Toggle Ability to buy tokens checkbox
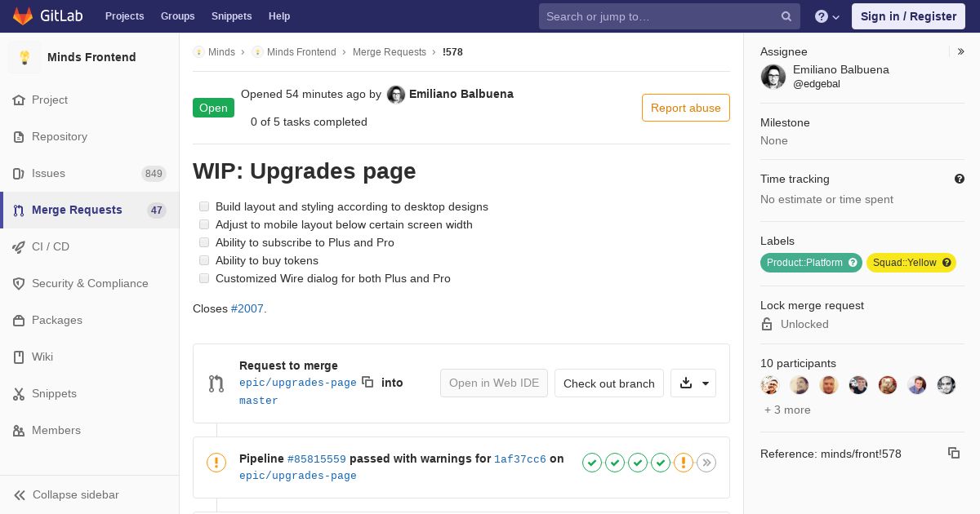Image resolution: width=980 pixels, height=514 pixels. (204, 260)
